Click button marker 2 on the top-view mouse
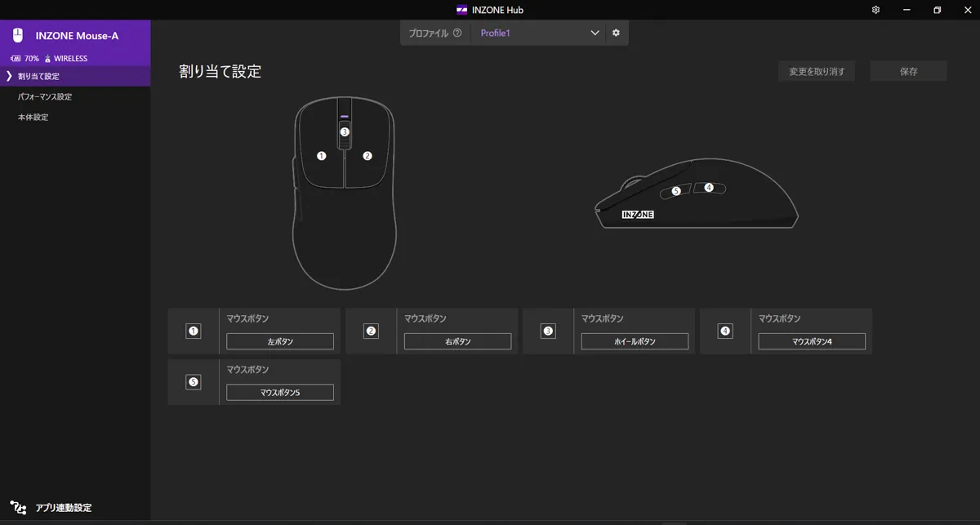Screen dimensions: 980x525 pos(367,155)
